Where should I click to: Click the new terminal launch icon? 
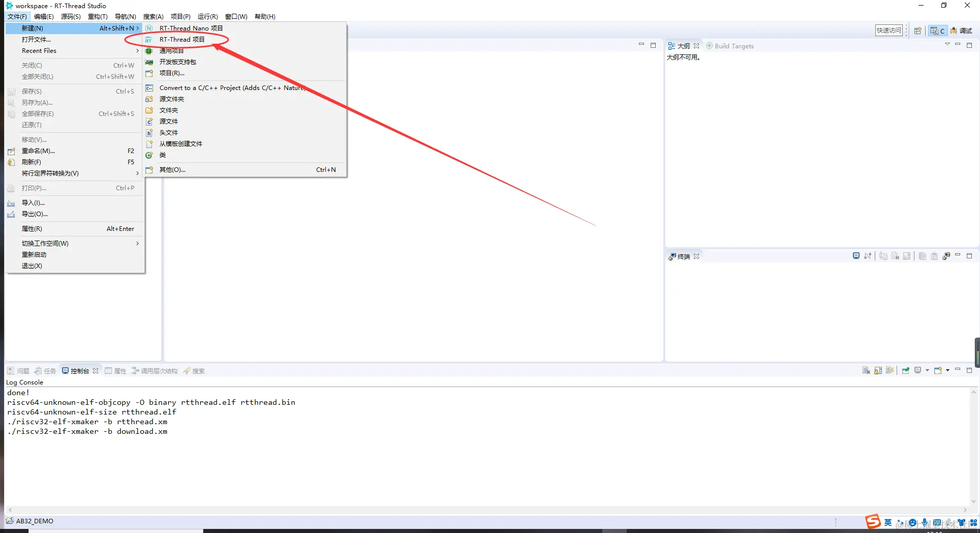(946, 256)
